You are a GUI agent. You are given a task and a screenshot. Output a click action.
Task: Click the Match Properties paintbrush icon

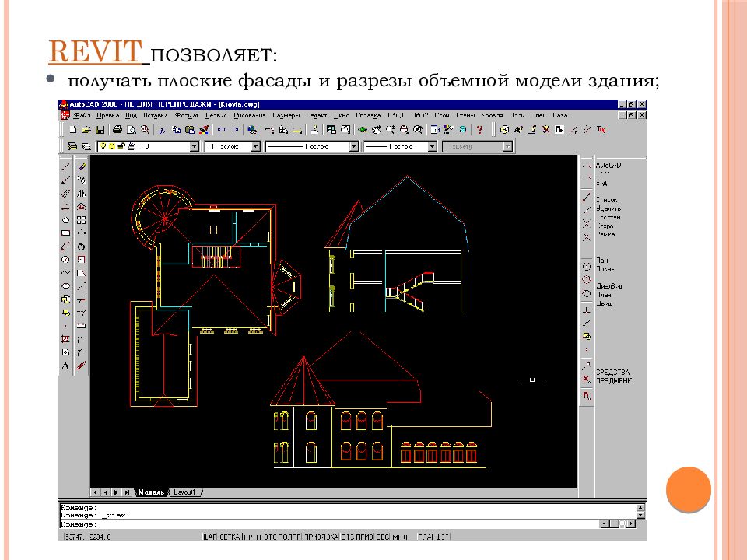[x=204, y=130]
